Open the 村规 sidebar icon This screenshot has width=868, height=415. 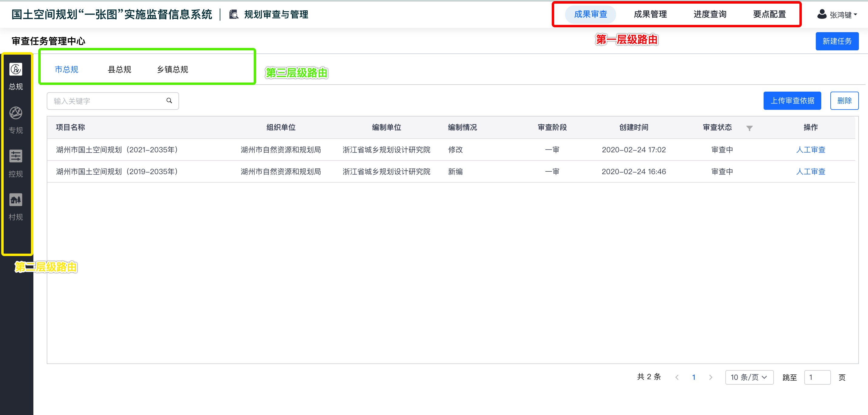tap(16, 200)
